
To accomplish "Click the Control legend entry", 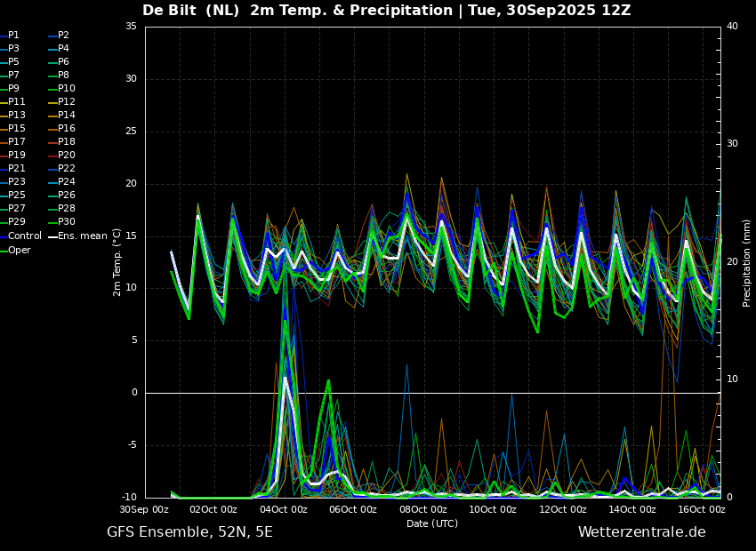I will pyautogui.click(x=20, y=236).
